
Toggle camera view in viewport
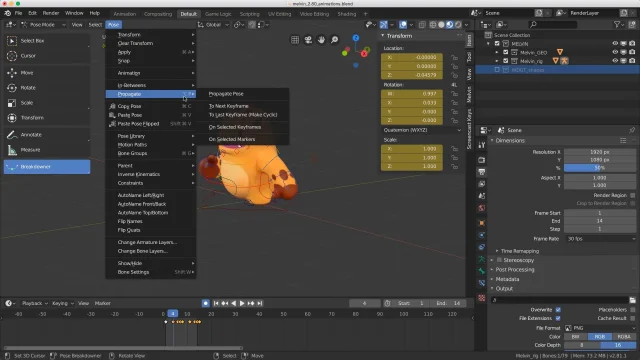tap(308, 40)
